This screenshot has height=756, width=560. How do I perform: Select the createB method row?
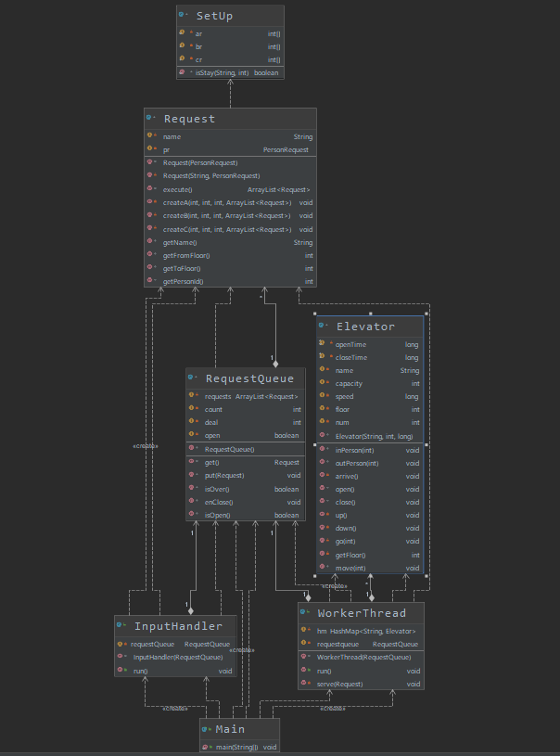(x=230, y=216)
